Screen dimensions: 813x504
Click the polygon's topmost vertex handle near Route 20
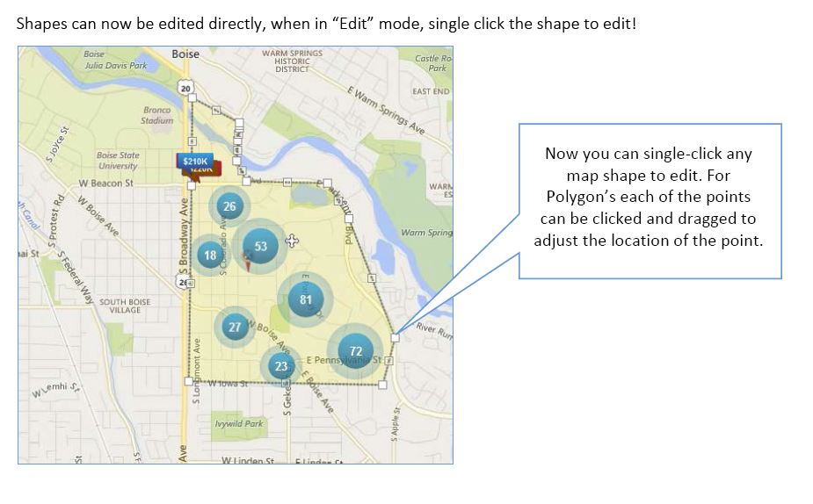(x=192, y=97)
